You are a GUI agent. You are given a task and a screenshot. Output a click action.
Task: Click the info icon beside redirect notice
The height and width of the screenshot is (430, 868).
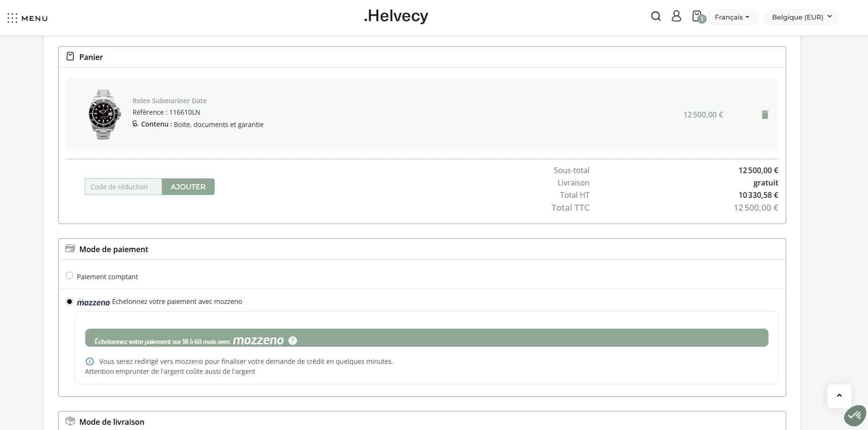click(89, 362)
